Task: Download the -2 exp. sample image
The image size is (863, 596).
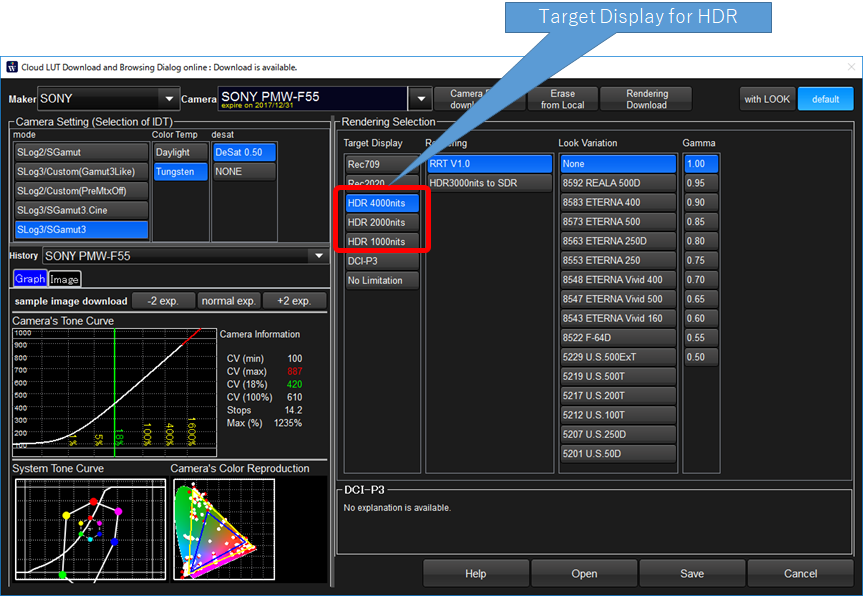Action: 163,301
